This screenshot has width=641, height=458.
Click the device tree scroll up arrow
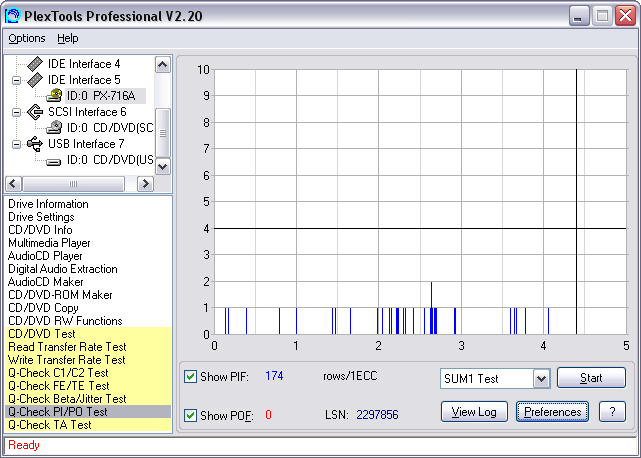click(163, 65)
